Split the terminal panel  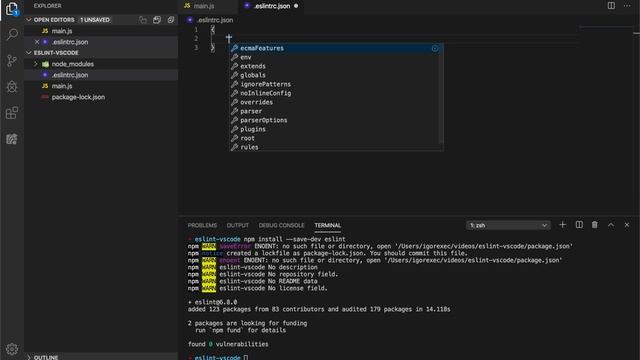coord(579,225)
